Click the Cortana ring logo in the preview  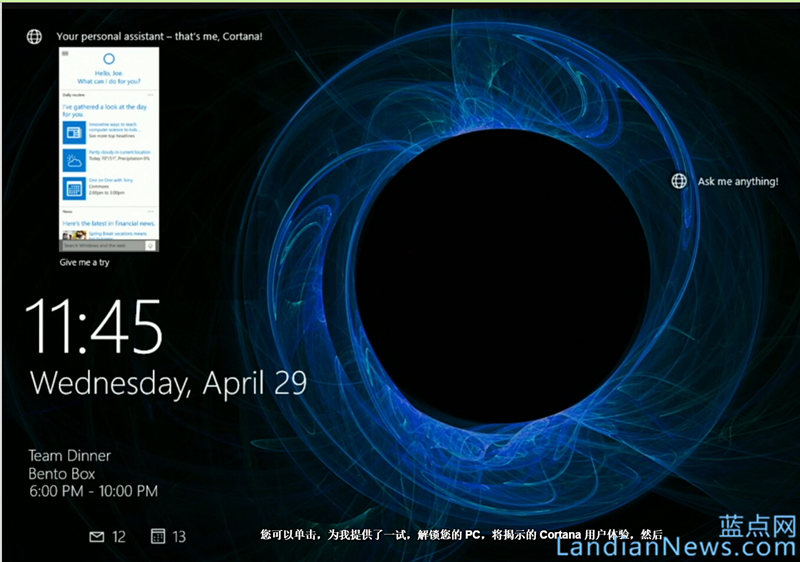click(109, 59)
